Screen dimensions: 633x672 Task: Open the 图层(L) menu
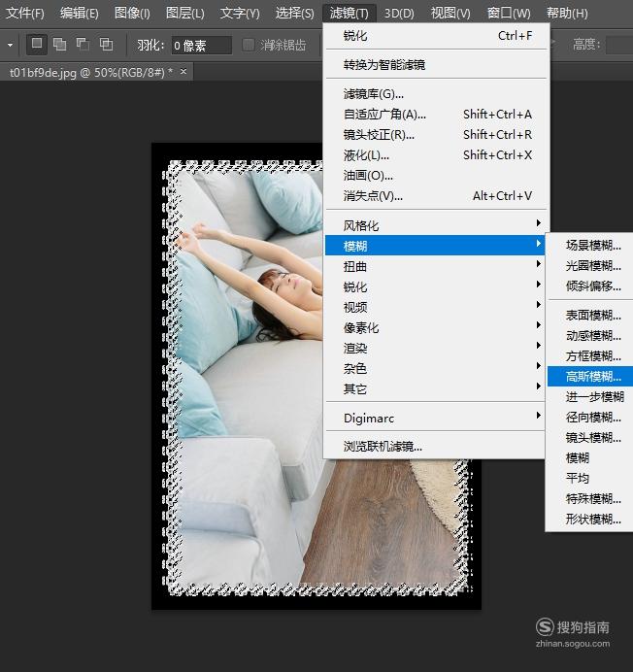point(185,14)
